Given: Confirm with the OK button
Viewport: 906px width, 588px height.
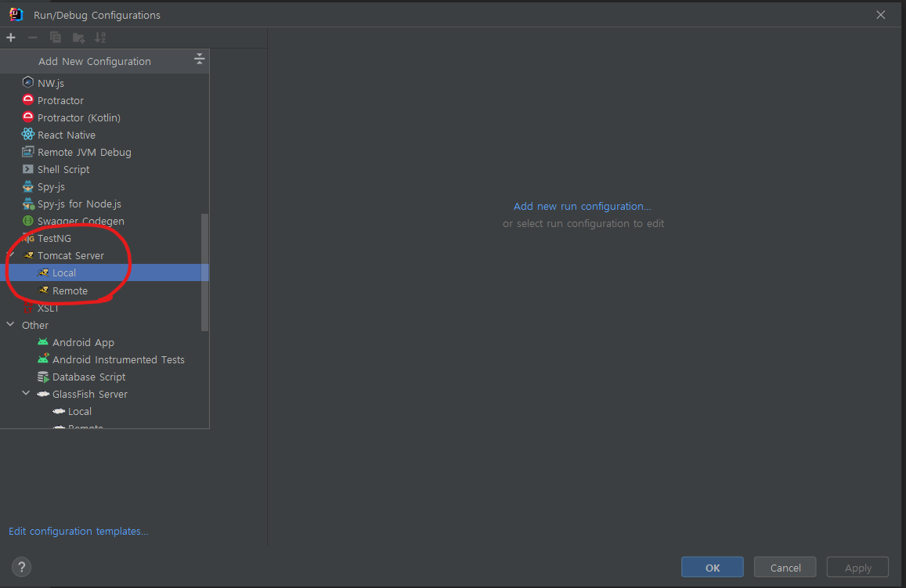Looking at the screenshot, I should pyautogui.click(x=713, y=567).
